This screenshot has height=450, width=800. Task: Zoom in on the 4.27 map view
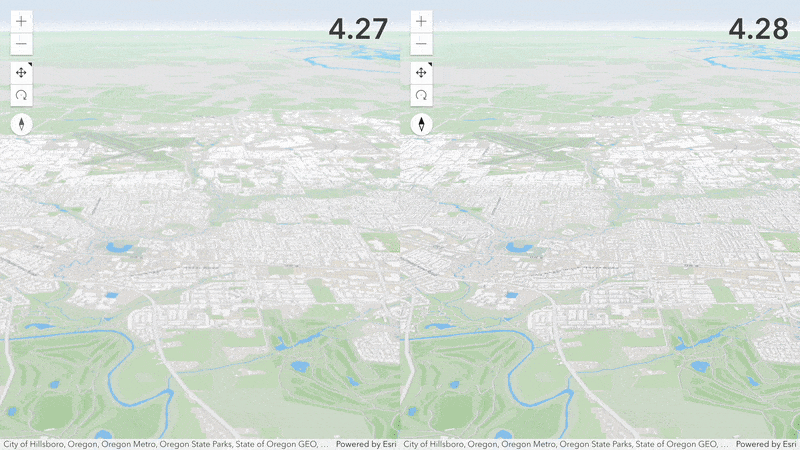tap(21, 21)
